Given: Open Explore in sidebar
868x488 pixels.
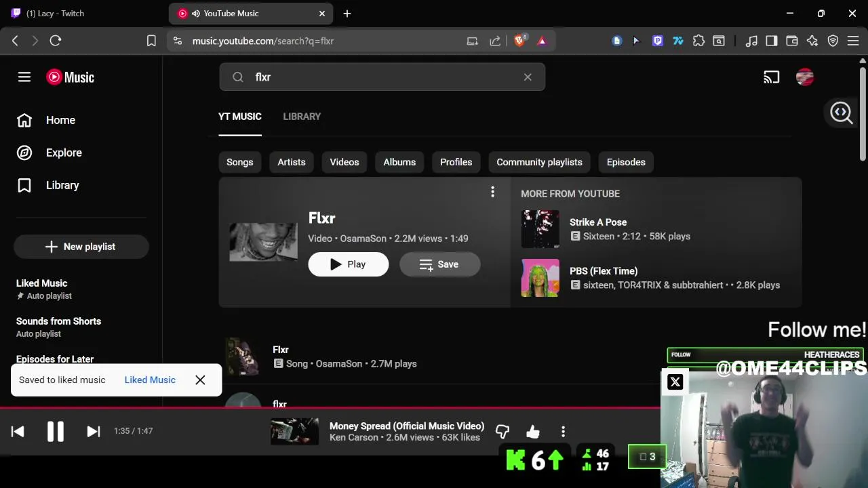Looking at the screenshot, I should click(x=50, y=152).
